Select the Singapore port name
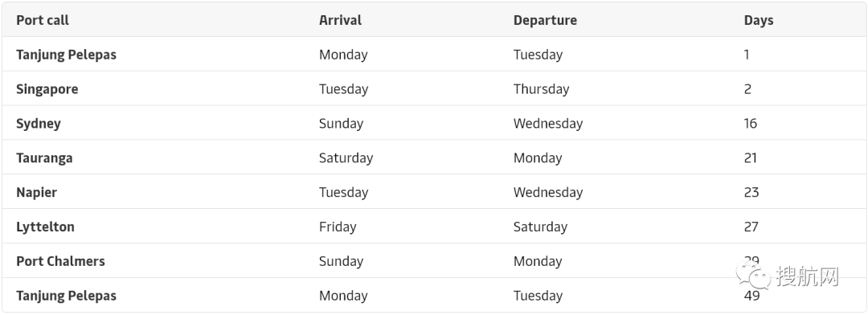This screenshot has height=315, width=868. pyautogui.click(x=47, y=89)
